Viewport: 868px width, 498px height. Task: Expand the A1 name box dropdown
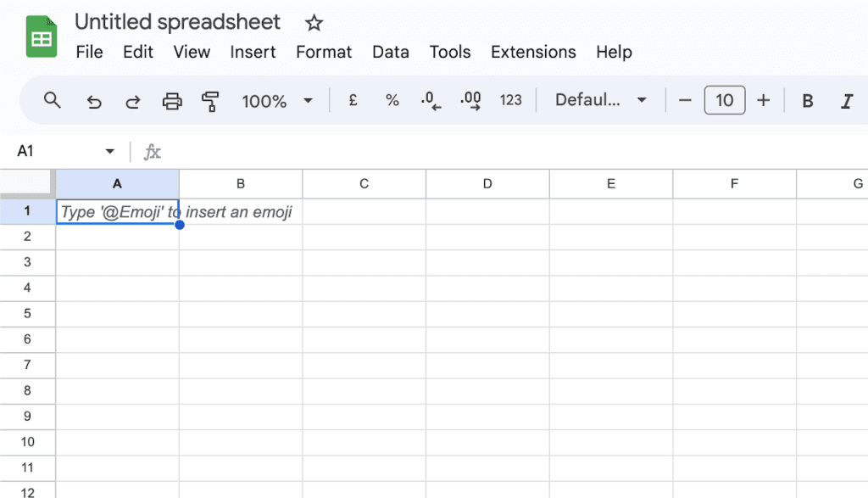[x=109, y=151]
